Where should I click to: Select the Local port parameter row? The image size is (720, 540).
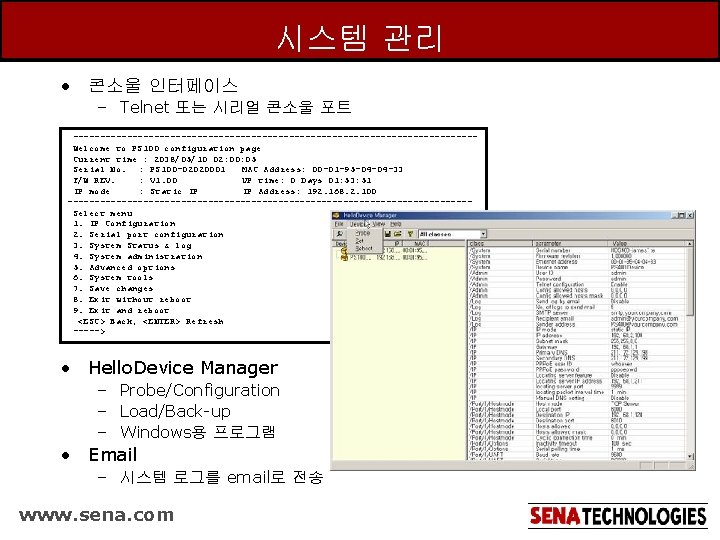[x=578, y=409]
